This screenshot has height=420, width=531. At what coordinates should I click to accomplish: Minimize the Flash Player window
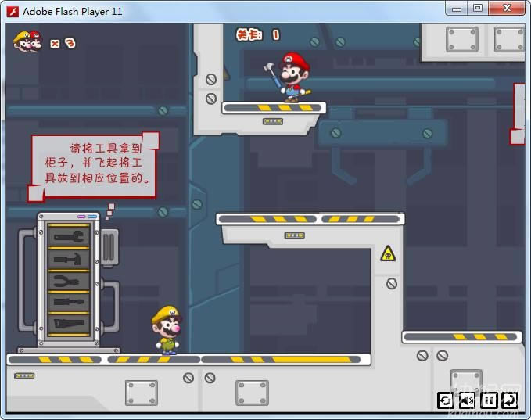(x=457, y=9)
